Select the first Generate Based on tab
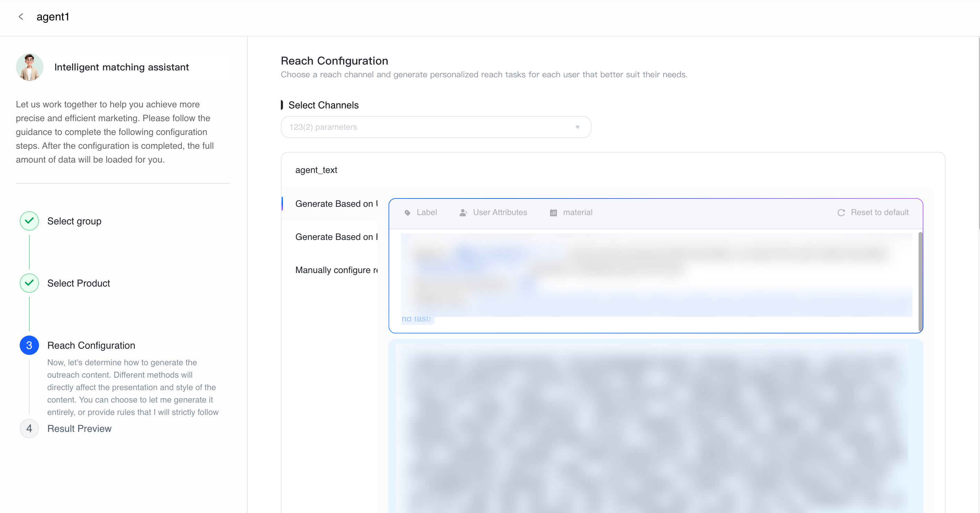Screen dimensions: 980x513 click(330, 204)
